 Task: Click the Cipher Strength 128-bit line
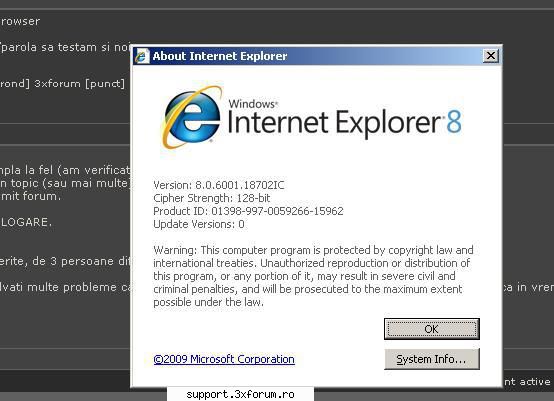coord(212,198)
